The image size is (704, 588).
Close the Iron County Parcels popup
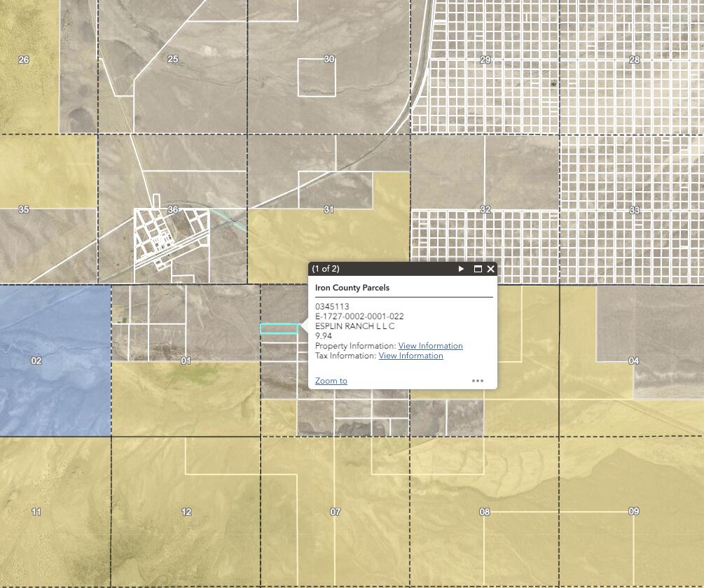(x=490, y=269)
